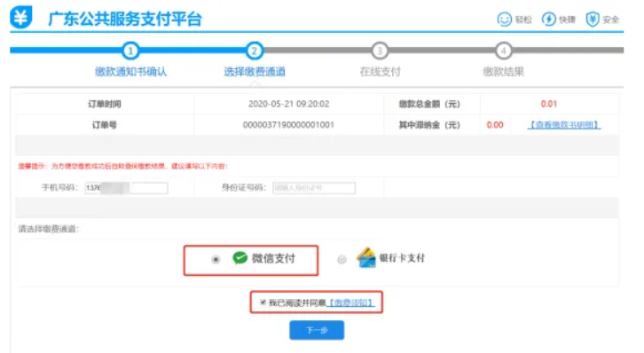Viewport: 644px width, 353px height.
Task: Open the 缴费须知 link
Action: point(350,303)
